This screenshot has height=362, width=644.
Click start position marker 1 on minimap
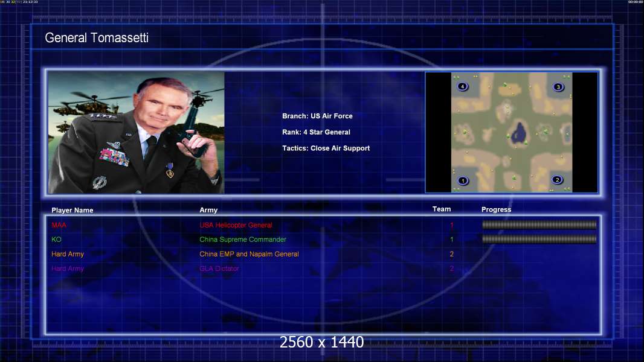tap(463, 180)
